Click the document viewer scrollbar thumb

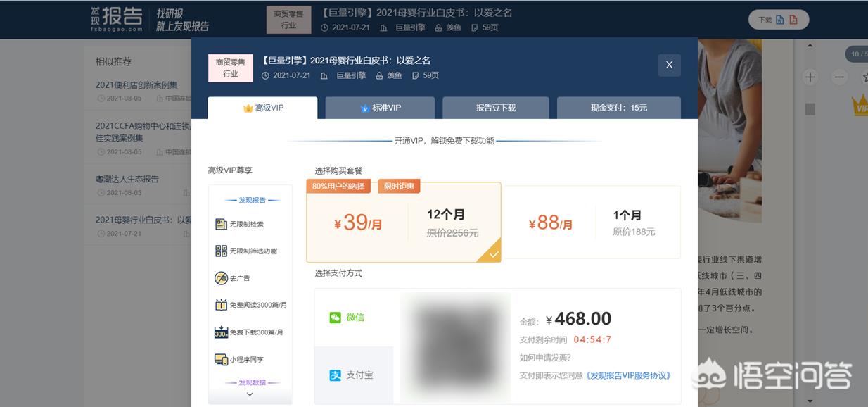pyautogui.click(x=810, y=109)
